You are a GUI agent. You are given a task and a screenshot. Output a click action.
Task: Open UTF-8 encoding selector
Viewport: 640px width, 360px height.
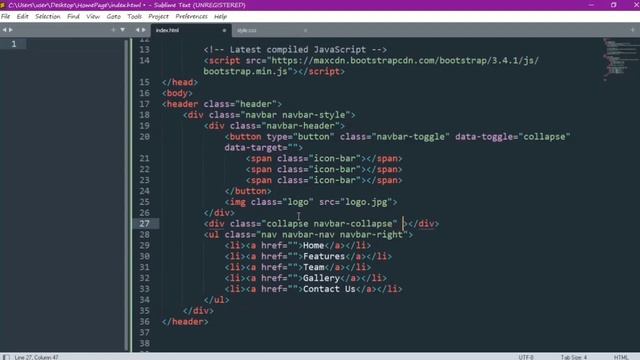pyautogui.click(x=526, y=357)
